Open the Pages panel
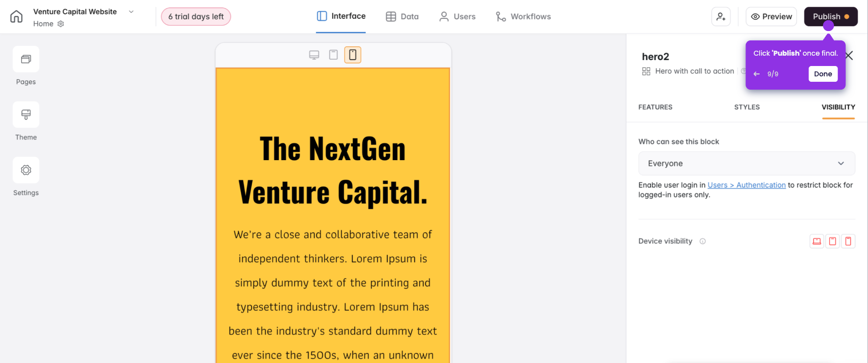Viewport: 868px width, 363px height. [26, 66]
